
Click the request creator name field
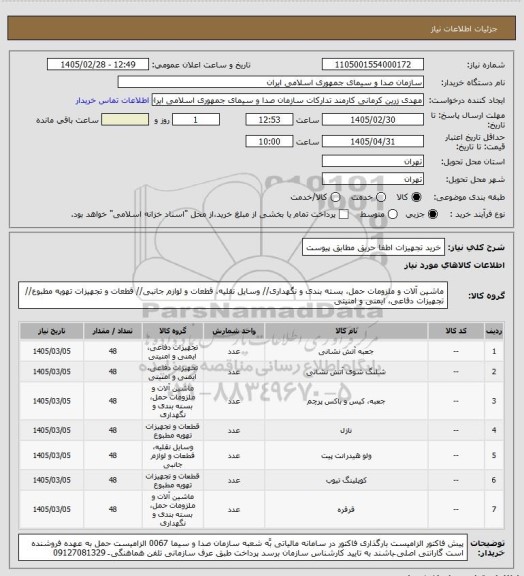pos(288,100)
